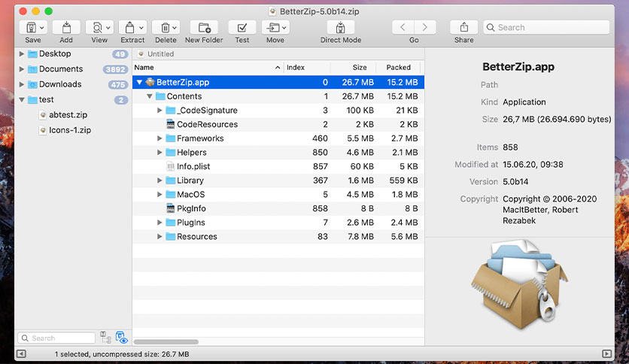Open the Move dropdown arrow
This screenshot has height=364, width=629.
click(x=284, y=28)
